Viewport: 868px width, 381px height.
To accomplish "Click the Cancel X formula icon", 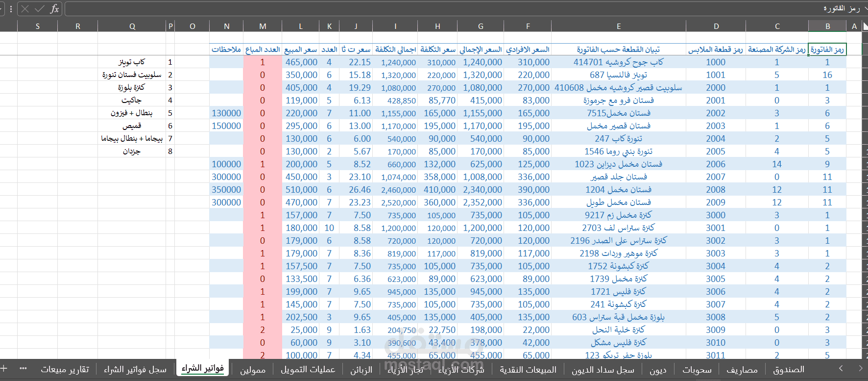I will pyautogui.click(x=25, y=9).
